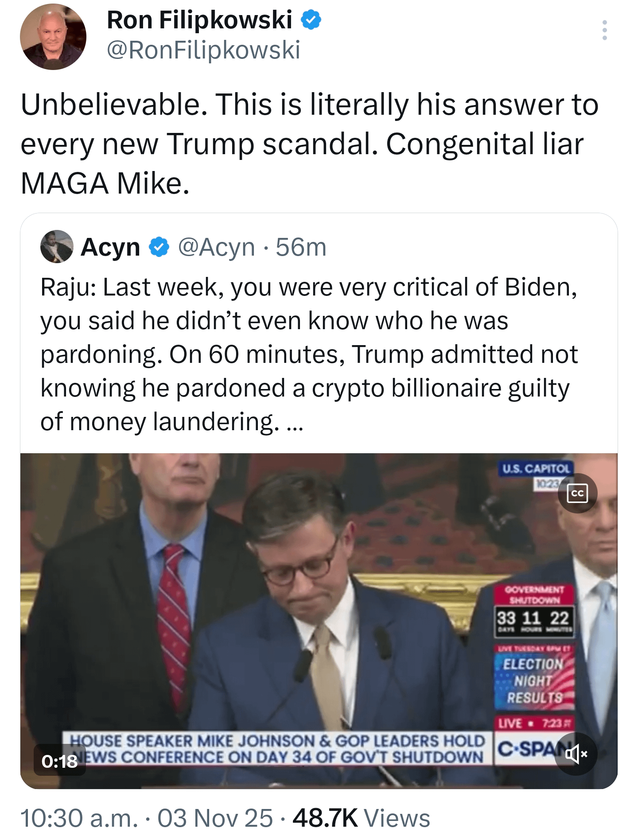The height and width of the screenshot is (840, 638).
Task: Open Ron Filipkowski's profile picture
Action: (53, 37)
